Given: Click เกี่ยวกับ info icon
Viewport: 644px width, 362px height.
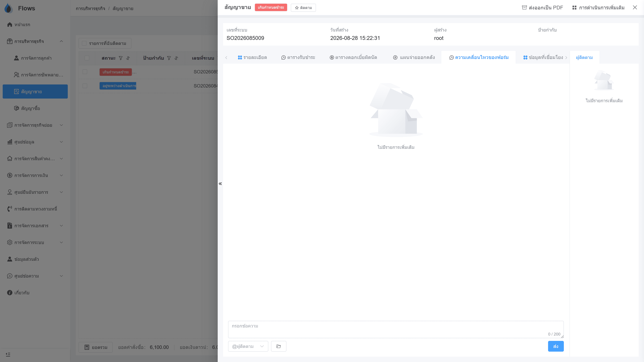Looking at the screenshot, I should click(x=10, y=293).
